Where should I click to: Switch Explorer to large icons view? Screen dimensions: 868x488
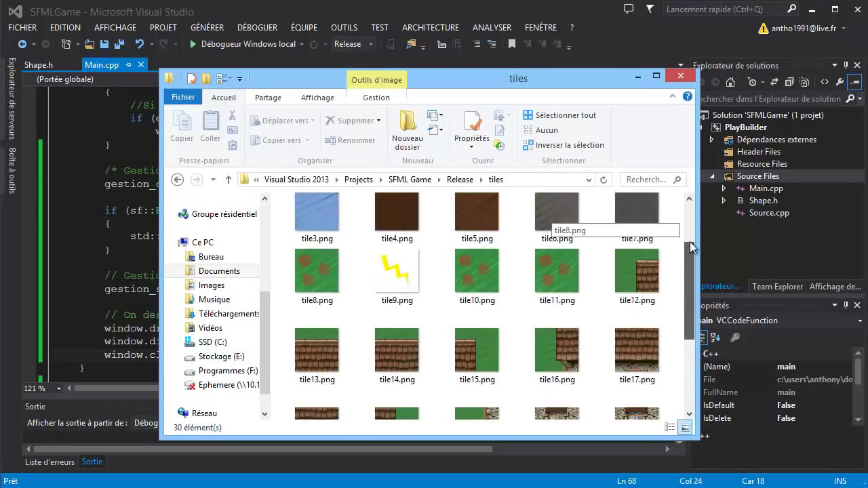pos(686,428)
